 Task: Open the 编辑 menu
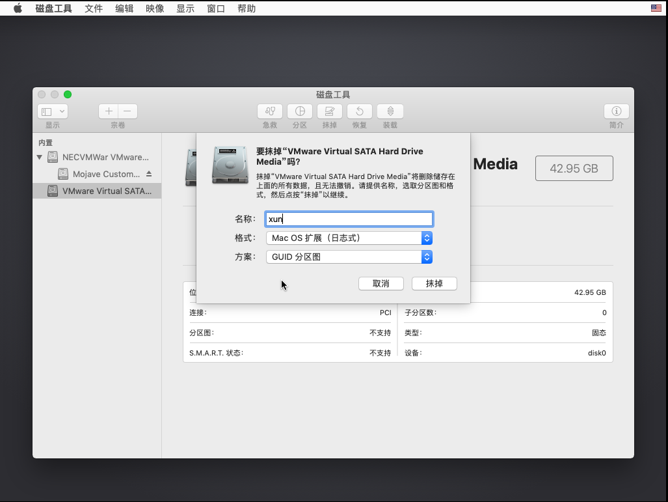click(x=124, y=9)
